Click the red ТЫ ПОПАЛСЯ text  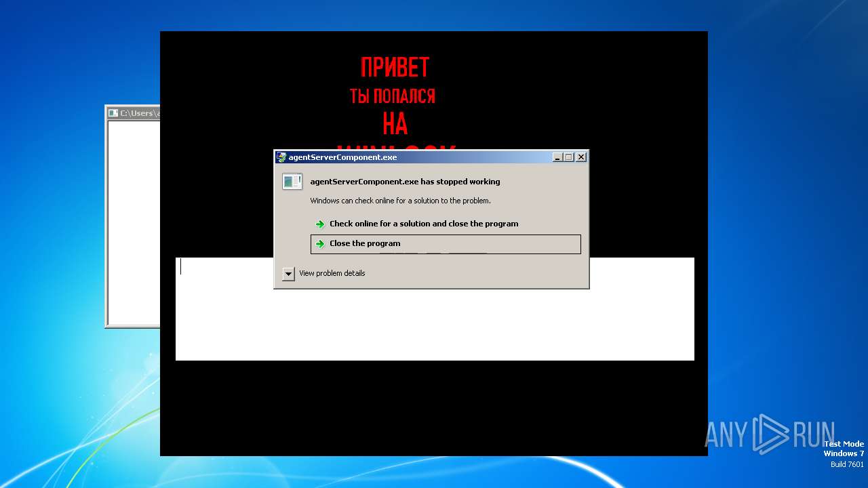point(393,96)
